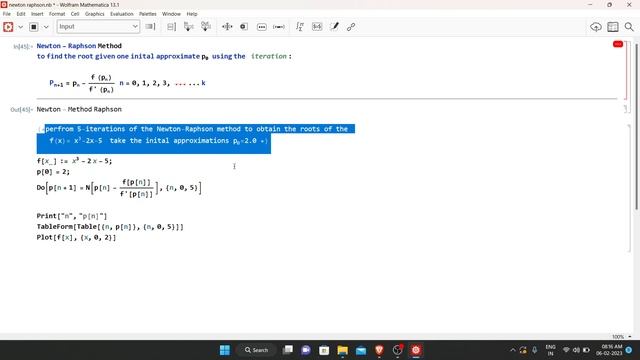Open the taskbar clock showing 06-02-2023
This screenshot has width=640, height=360.
[609, 350]
